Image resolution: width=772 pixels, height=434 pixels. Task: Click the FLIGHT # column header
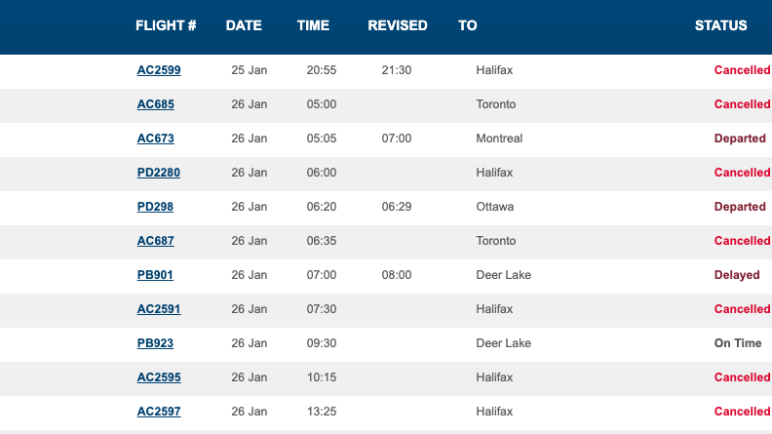166,26
